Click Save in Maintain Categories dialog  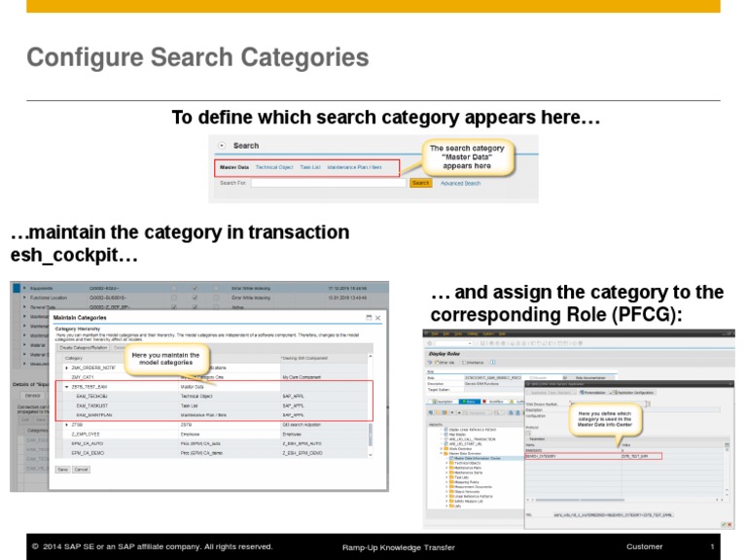tap(62, 470)
